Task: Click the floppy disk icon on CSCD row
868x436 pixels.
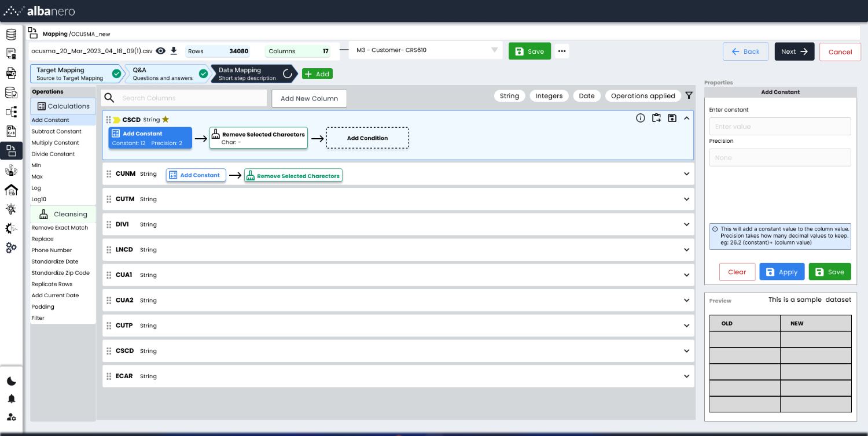Action: pyautogui.click(x=672, y=118)
